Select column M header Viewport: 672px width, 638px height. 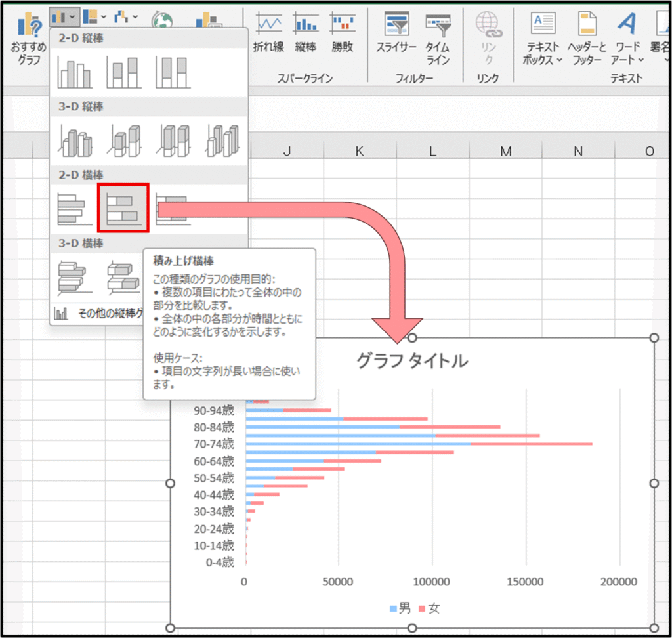pyautogui.click(x=505, y=151)
